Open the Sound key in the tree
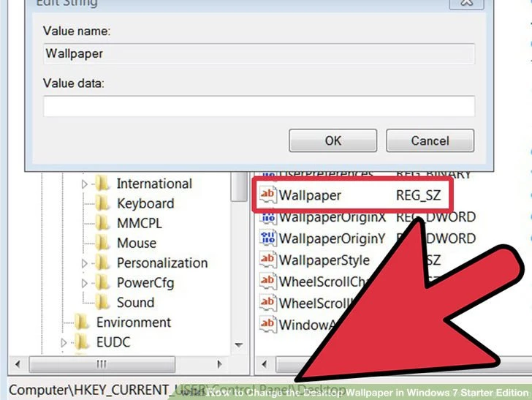 pos(136,303)
